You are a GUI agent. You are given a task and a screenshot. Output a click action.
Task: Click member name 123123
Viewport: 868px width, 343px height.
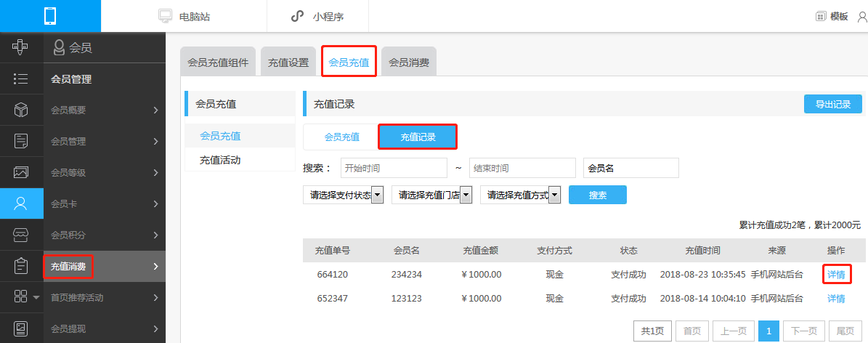[406, 299]
